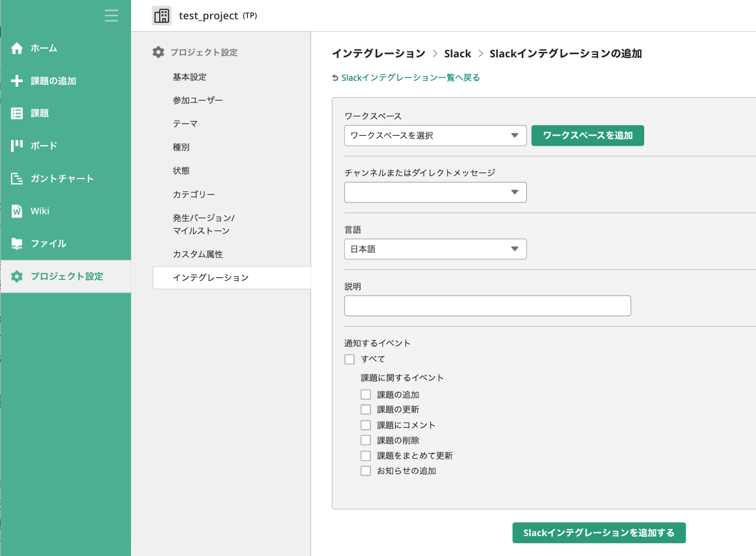
Task: Select 基本設定 in project settings menu
Action: pos(190,77)
